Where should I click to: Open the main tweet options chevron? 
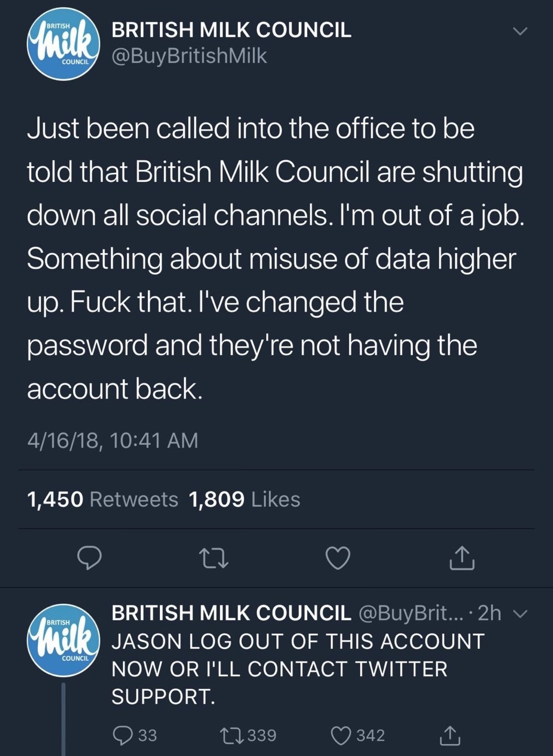pos(520,31)
